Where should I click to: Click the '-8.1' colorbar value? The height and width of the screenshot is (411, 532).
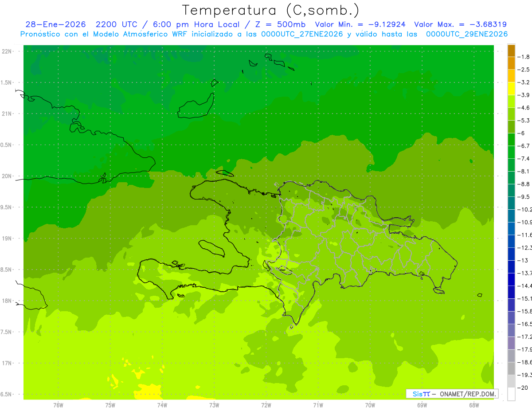coord(524,171)
